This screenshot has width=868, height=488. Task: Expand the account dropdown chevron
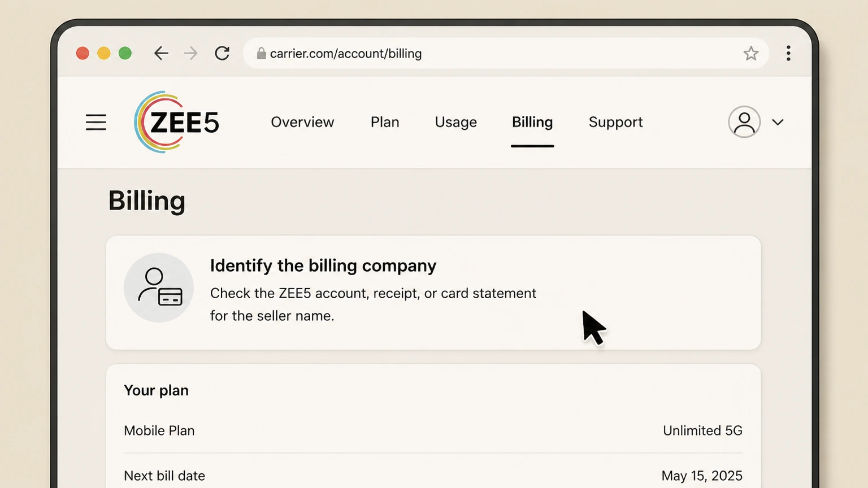click(x=778, y=122)
